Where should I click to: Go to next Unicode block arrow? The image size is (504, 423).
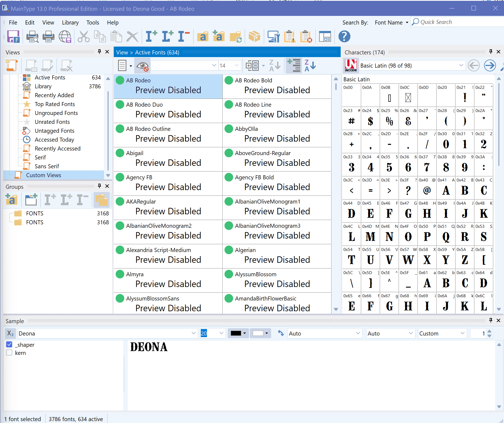pos(489,65)
